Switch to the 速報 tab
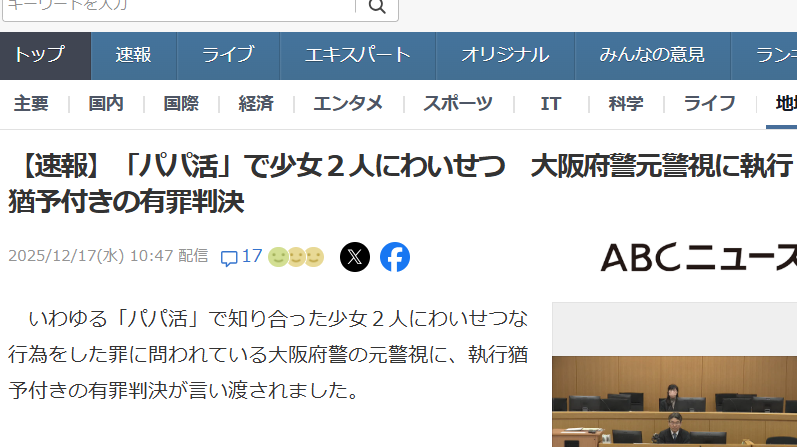This screenshot has width=797, height=447. click(134, 56)
